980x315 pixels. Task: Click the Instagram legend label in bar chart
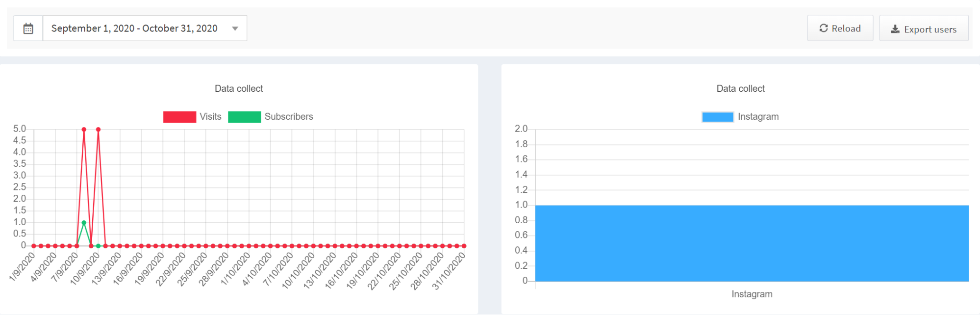point(758,117)
